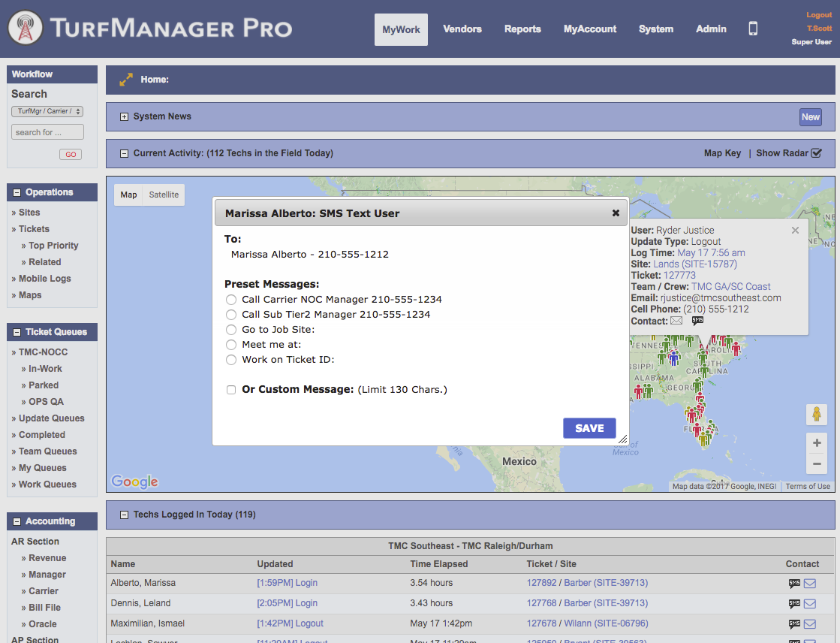Switch map to Map view
The height and width of the screenshot is (643, 840).
tap(128, 195)
